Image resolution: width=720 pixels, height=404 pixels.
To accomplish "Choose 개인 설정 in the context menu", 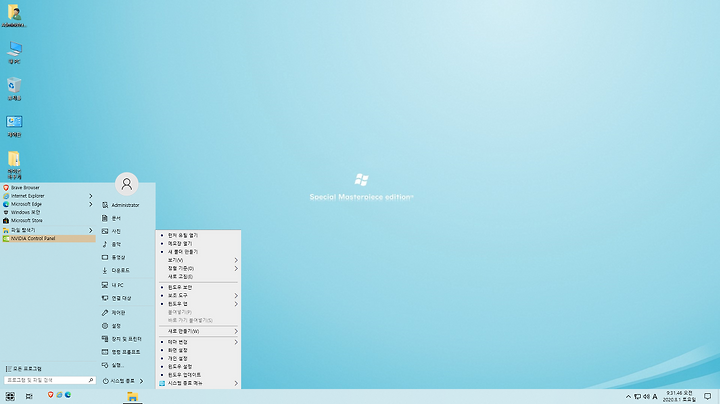I will point(198,359).
